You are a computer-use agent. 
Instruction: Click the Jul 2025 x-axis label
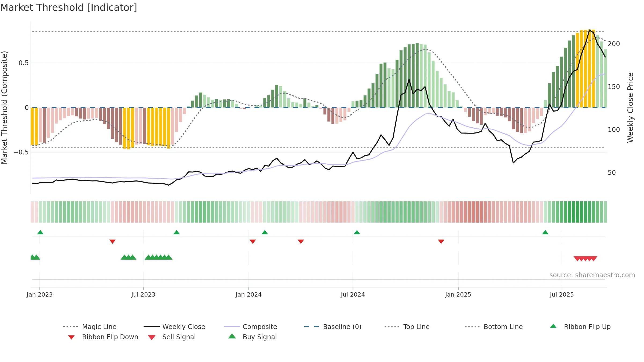pos(562,294)
